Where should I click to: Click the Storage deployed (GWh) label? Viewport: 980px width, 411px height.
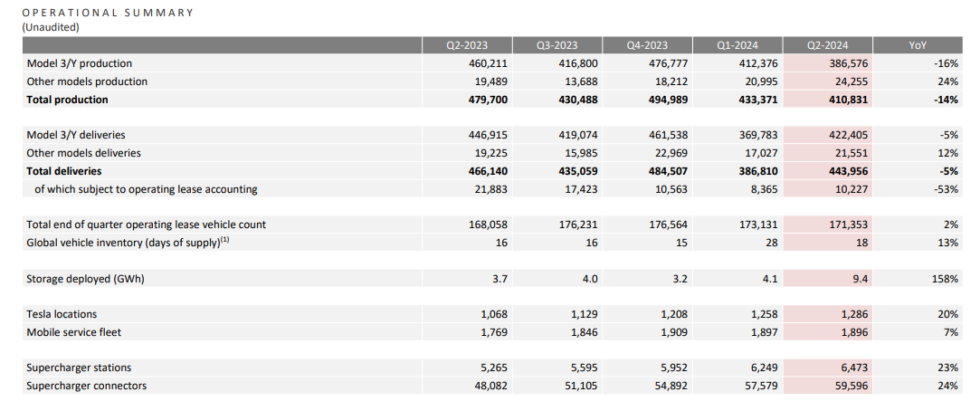(85, 279)
